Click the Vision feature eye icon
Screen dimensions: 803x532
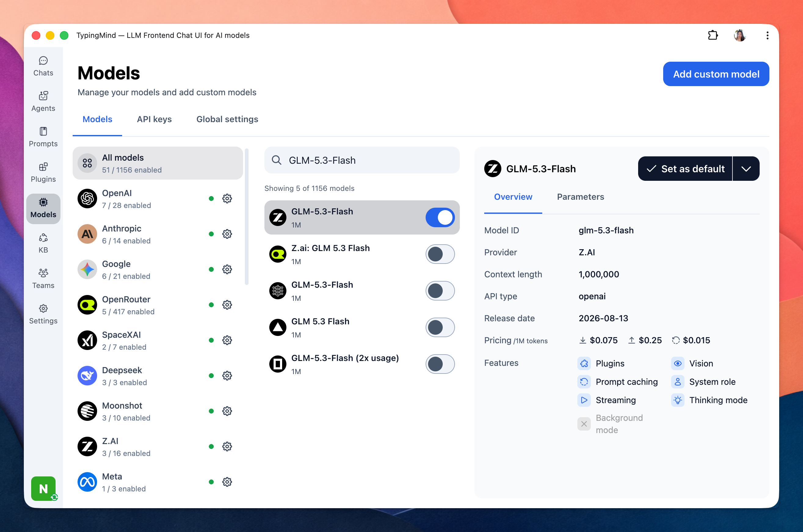678,363
